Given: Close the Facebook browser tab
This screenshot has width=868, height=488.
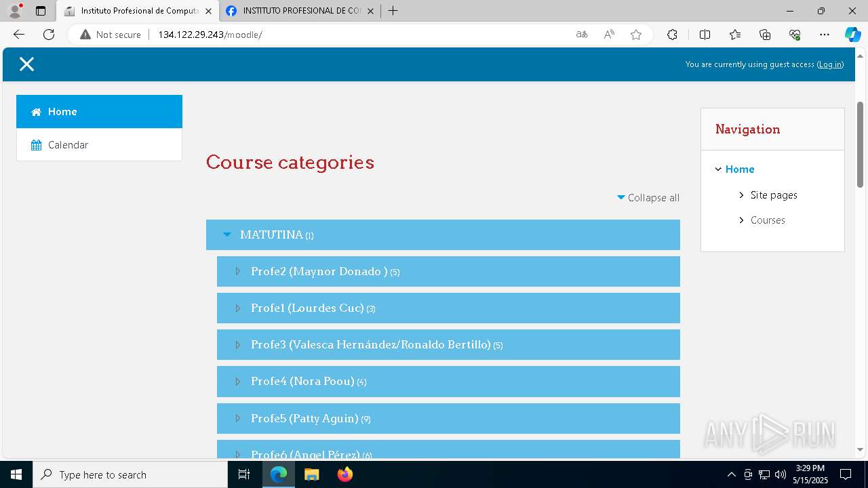Looking at the screenshot, I should click(x=370, y=11).
